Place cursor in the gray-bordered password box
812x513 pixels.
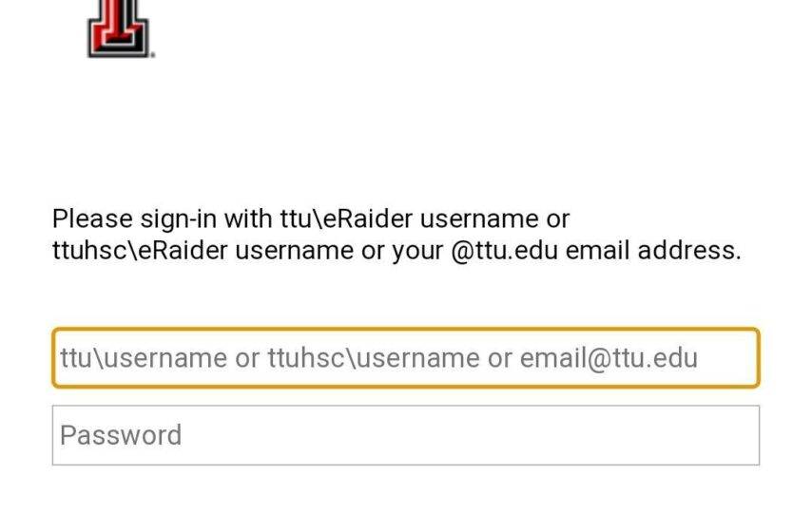coord(406,435)
